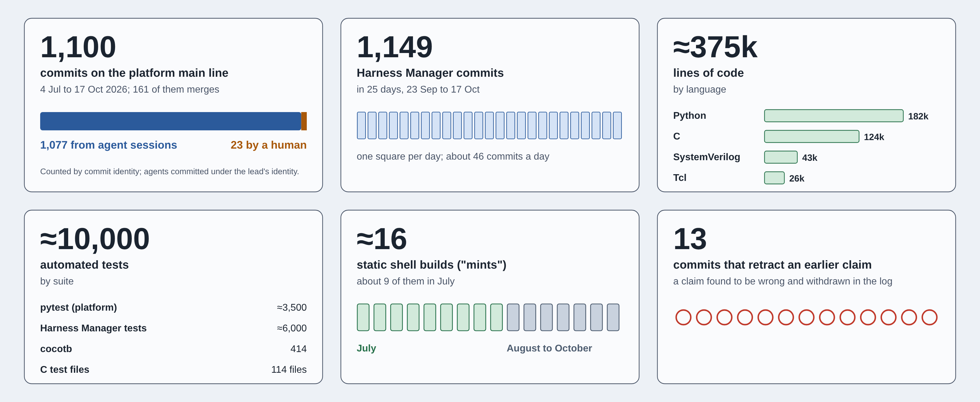The width and height of the screenshot is (980, 402).
Task: Click the ≈6,000 value
Action: [292, 328]
